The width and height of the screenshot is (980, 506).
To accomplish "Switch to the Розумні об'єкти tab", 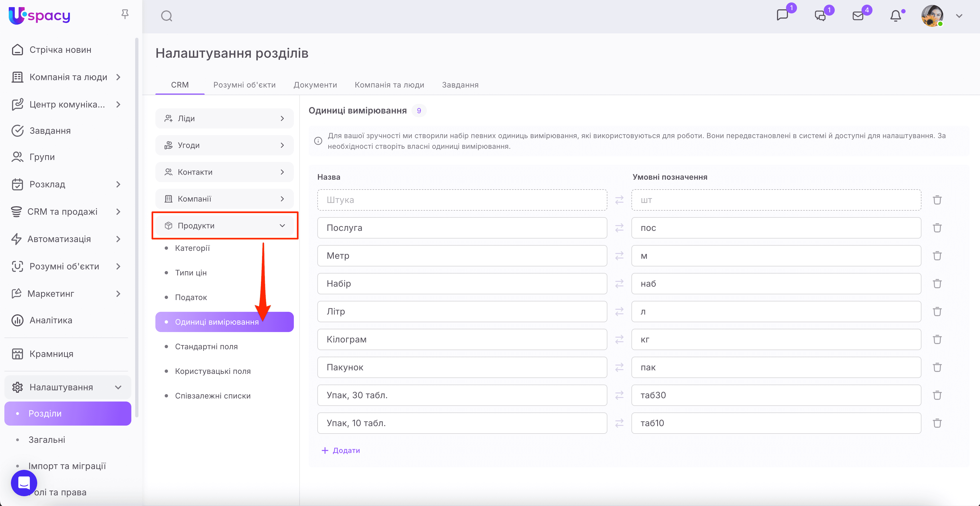I will (x=244, y=85).
